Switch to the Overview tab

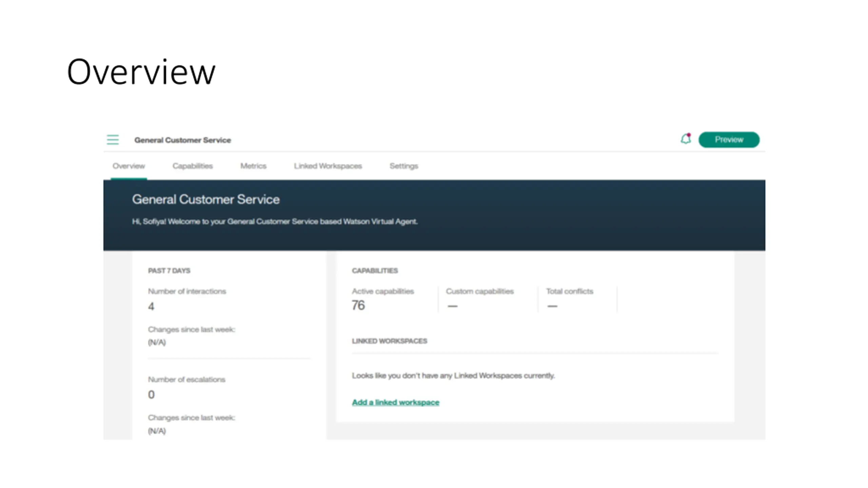129,166
